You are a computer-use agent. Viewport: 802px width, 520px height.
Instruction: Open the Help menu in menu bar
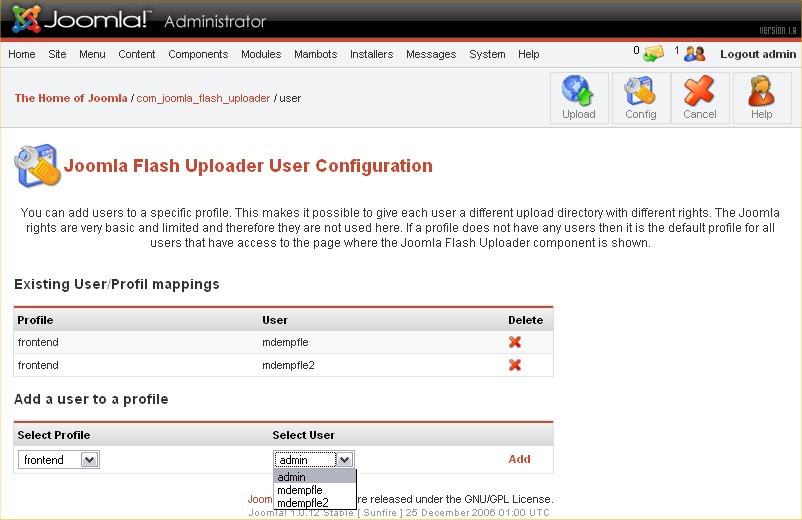[528, 54]
